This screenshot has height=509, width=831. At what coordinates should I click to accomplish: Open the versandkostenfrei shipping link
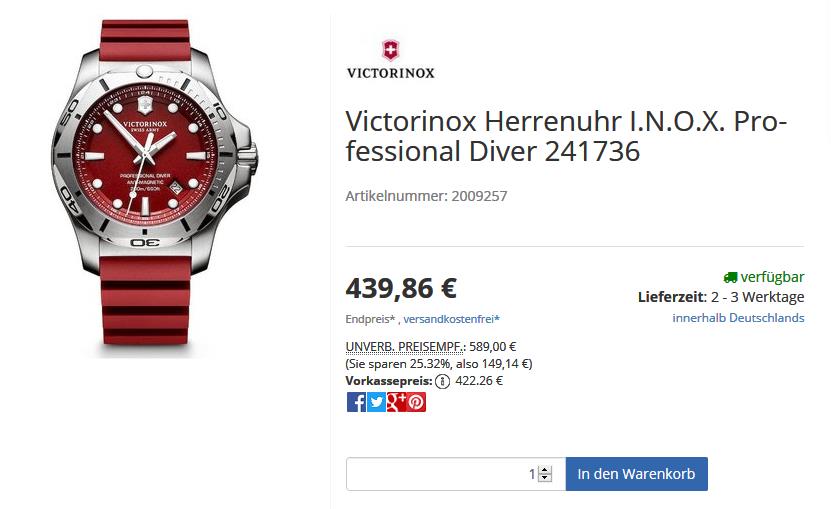(x=452, y=319)
